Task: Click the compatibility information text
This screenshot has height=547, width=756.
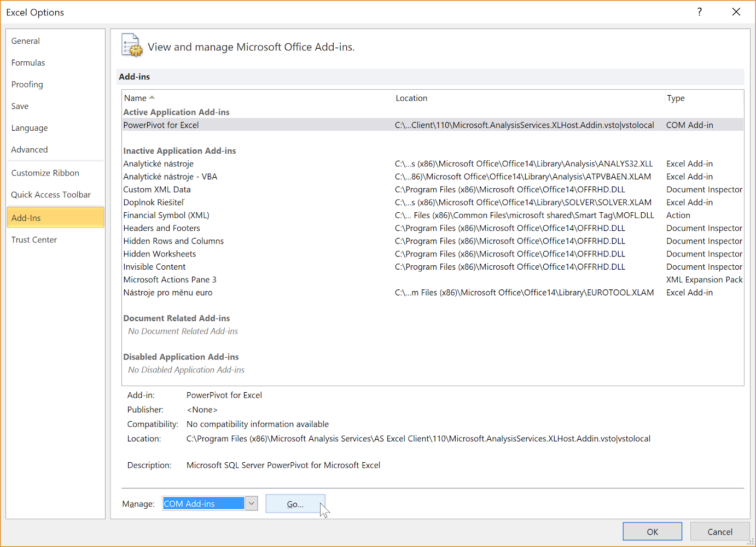Action: 258,424
